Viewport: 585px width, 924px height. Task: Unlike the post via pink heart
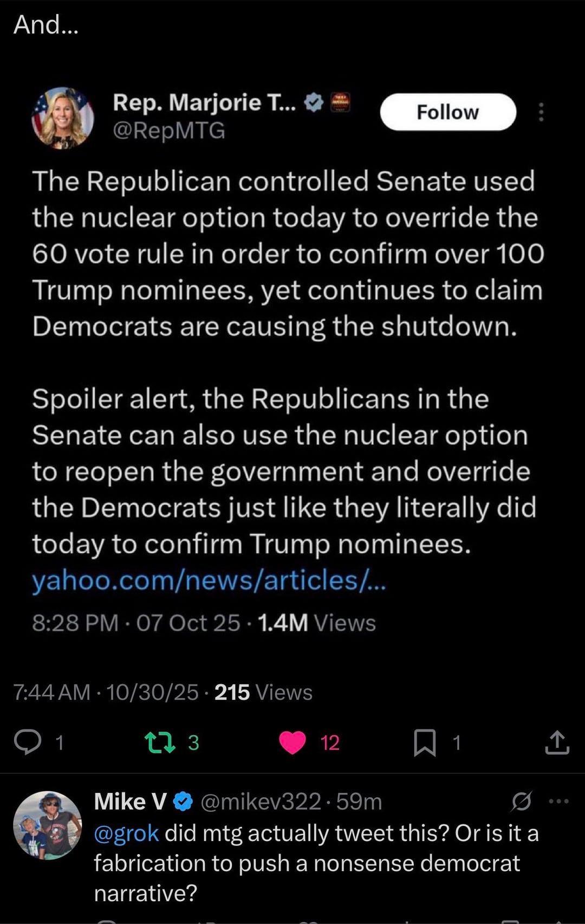coord(292,742)
